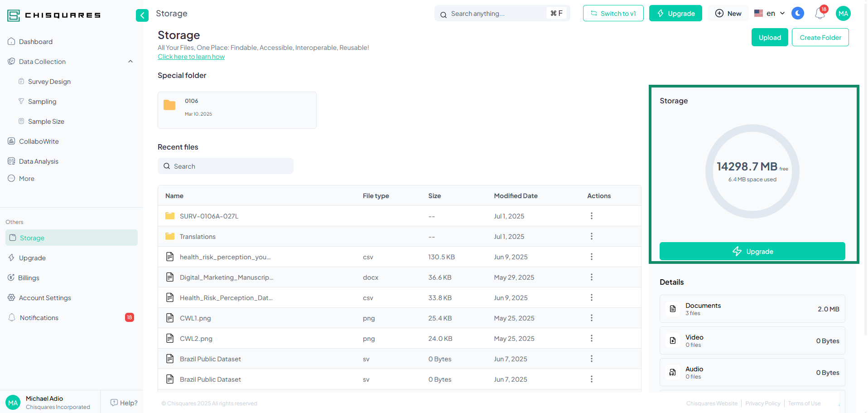Open Account Settings from sidebar
The height and width of the screenshot is (413, 868).
tap(45, 298)
